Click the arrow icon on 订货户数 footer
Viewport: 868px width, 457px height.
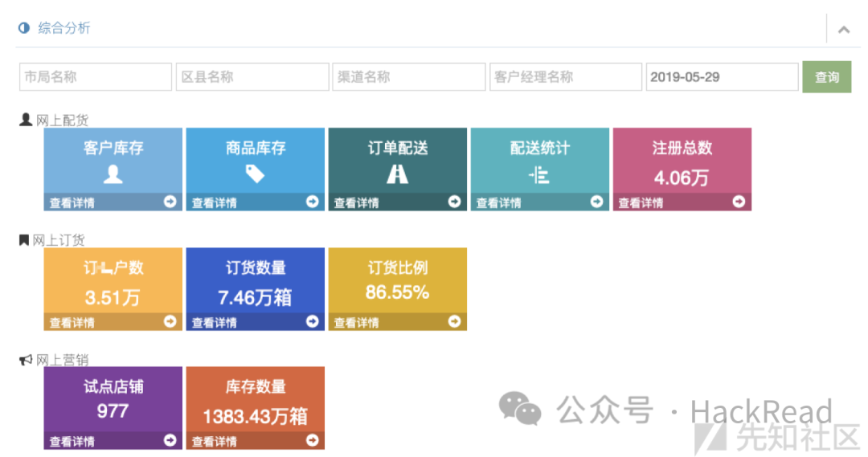170,321
